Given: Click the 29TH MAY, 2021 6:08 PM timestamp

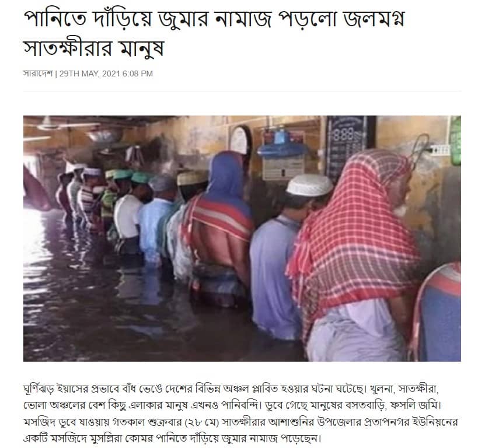Looking at the screenshot, I should click(106, 73).
